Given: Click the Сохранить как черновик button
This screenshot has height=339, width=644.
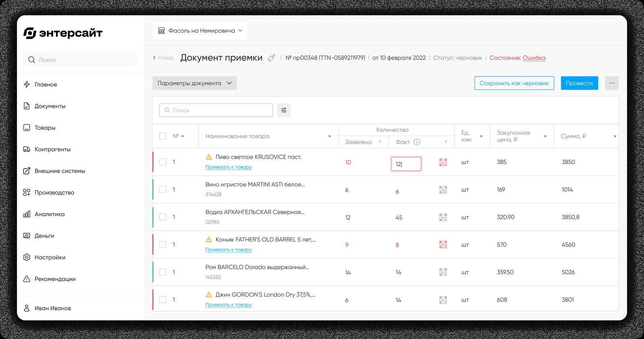Looking at the screenshot, I should point(514,83).
